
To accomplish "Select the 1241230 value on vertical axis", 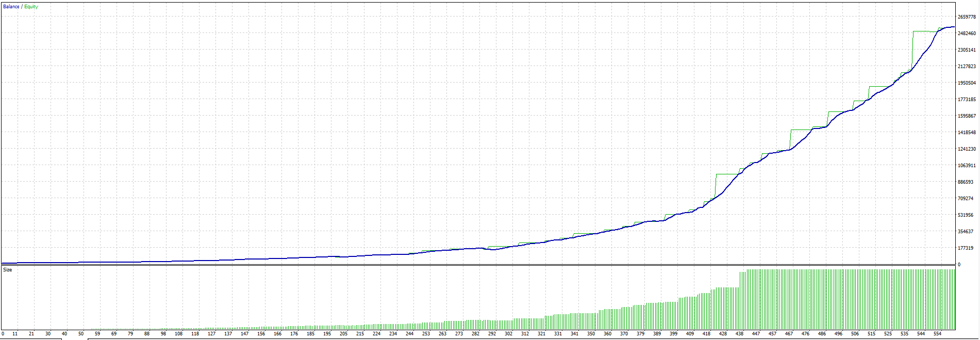I will 967,149.
